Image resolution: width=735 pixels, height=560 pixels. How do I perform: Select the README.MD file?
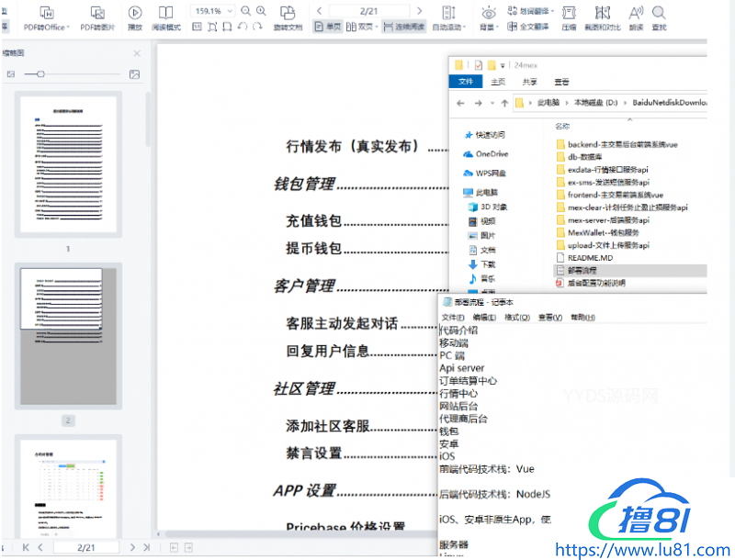click(x=584, y=258)
